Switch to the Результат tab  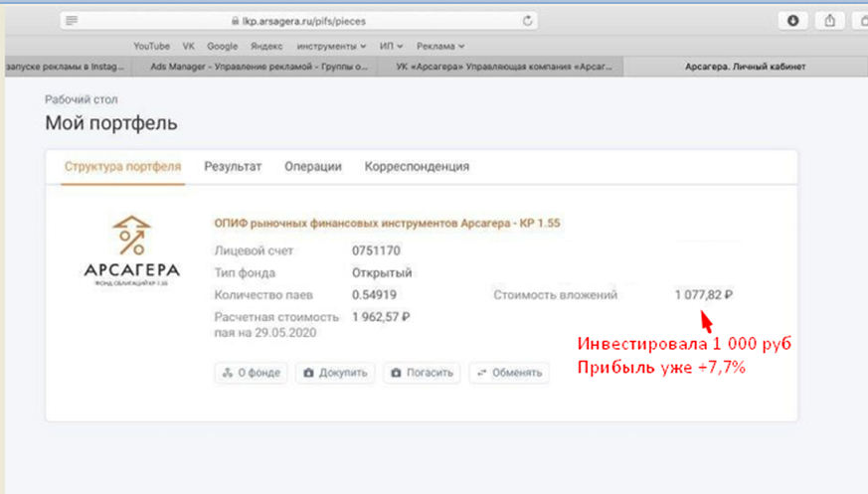tap(233, 167)
